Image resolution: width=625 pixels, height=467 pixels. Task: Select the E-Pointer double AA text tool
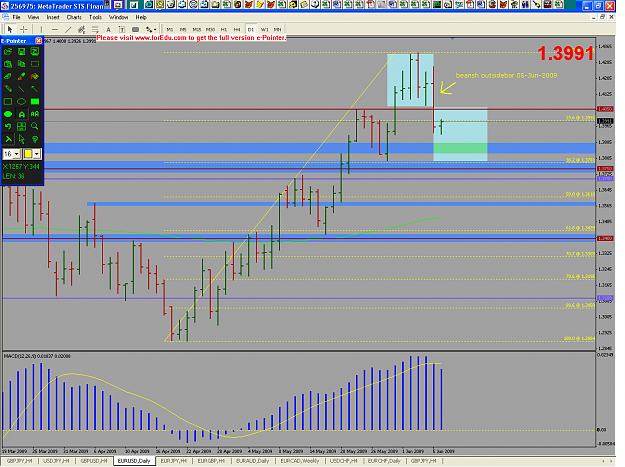point(35,114)
